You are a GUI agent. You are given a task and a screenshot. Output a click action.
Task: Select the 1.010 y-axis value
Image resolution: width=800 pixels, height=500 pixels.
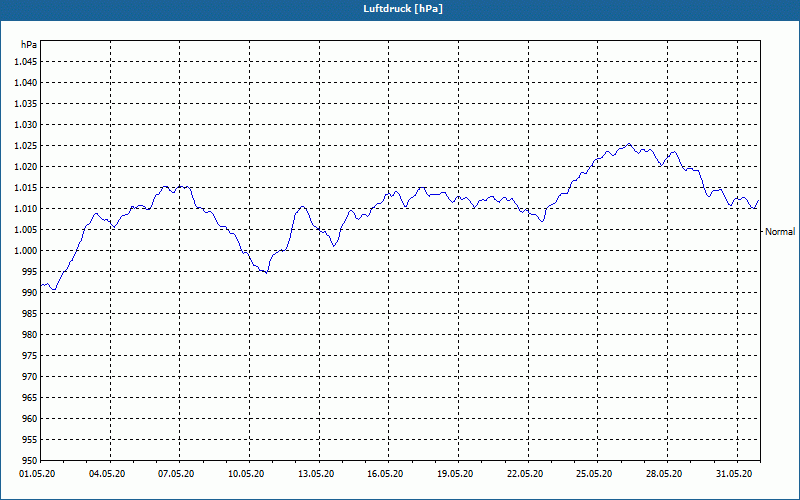pos(24,209)
